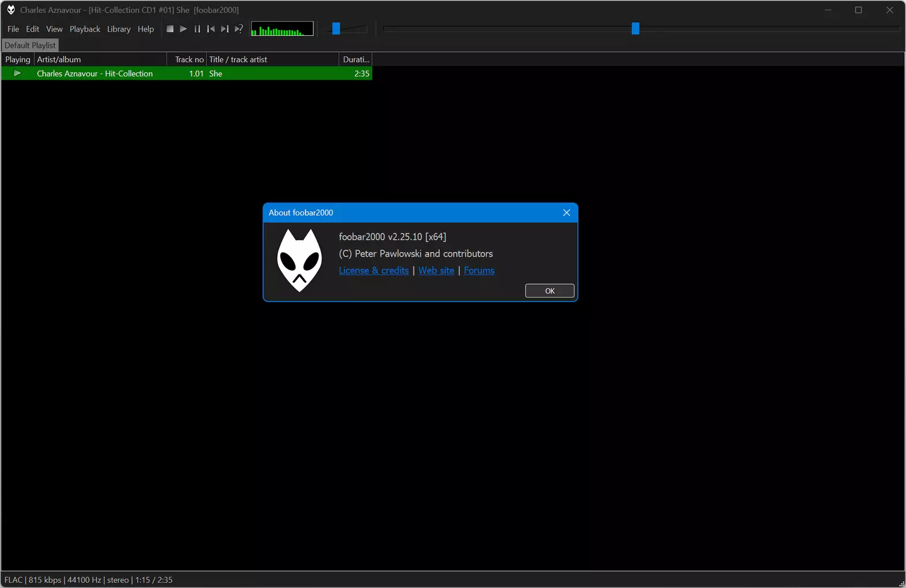Screen dimensions: 906x588
Task: Sort by the Track no column header
Action: [186, 59]
